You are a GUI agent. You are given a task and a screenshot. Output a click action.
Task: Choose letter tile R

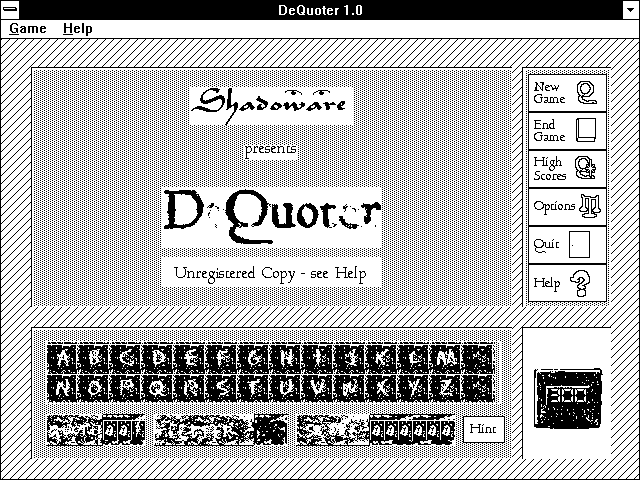(190, 388)
